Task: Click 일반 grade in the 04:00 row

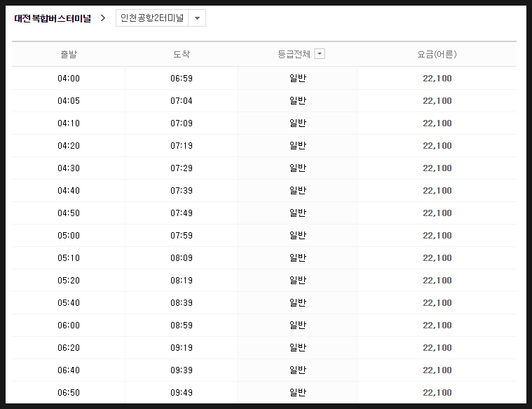Action: click(x=298, y=78)
